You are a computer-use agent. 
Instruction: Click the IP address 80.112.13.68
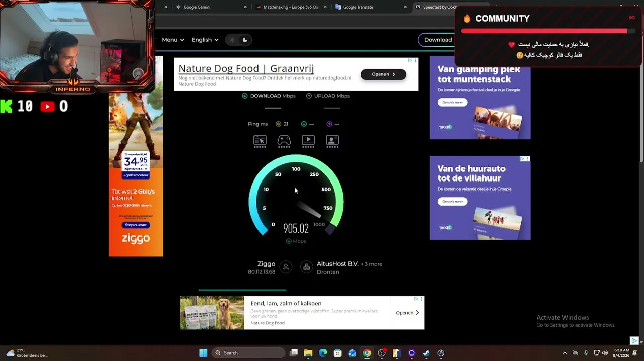(262, 272)
